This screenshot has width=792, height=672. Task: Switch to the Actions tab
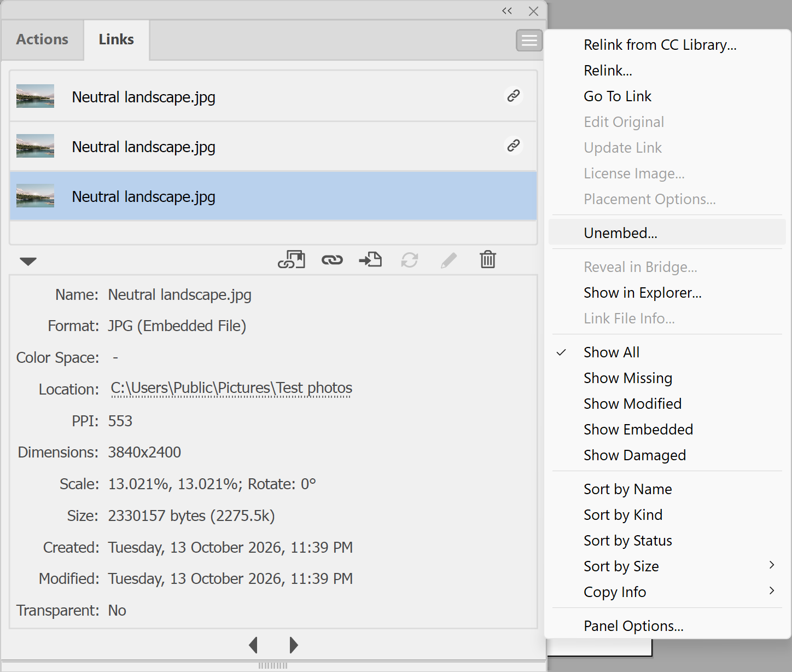tap(42, 40)
